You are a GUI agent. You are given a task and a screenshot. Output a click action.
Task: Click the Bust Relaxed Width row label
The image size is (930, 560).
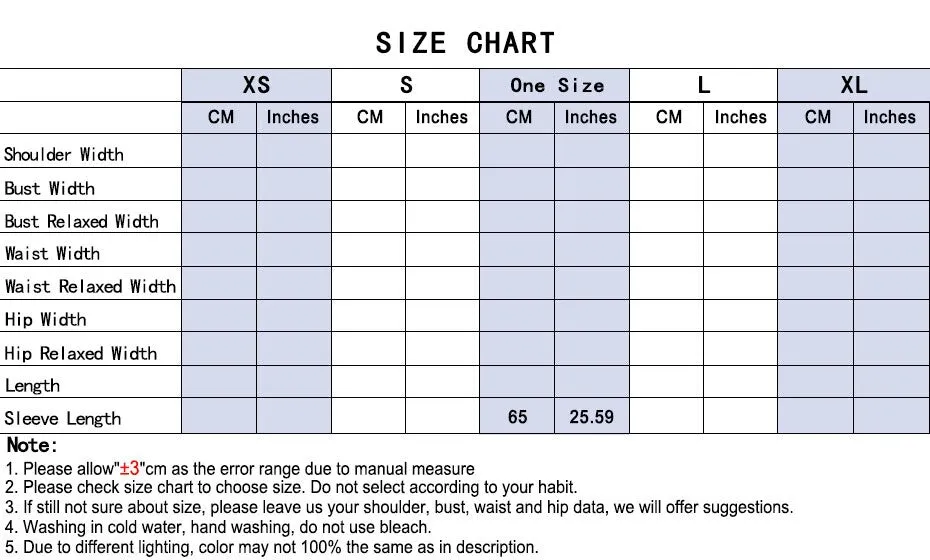tap(81, 221)
